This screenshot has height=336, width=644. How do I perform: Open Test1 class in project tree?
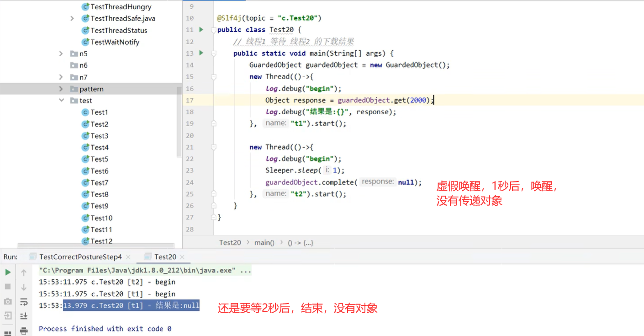point(99,112)
